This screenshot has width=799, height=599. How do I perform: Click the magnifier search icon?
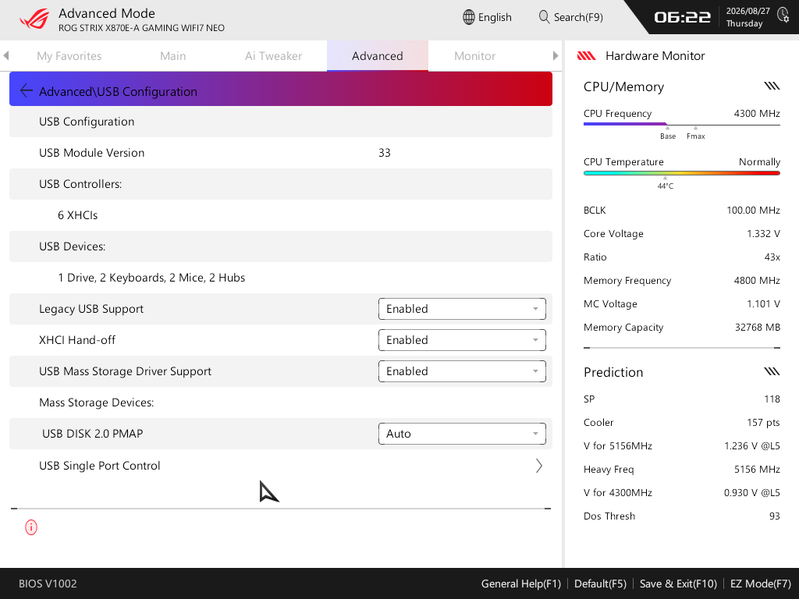click(544, 17)
